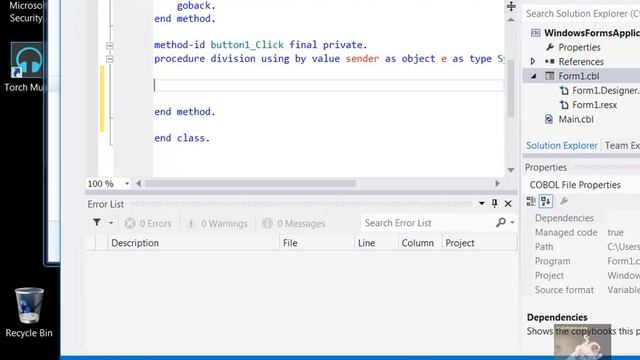
Task: Click the editor horizontal scrollbar left arrow
Action: [x=139, y=184]
